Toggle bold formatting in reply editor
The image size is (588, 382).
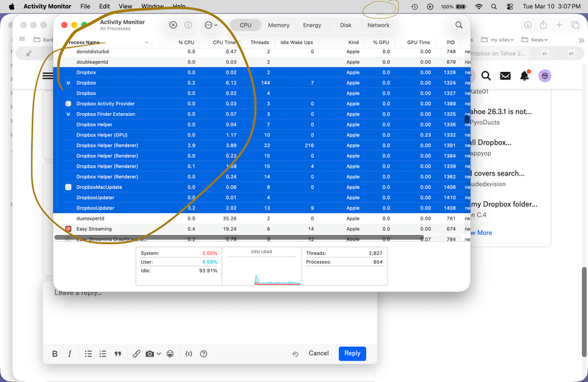55,353
